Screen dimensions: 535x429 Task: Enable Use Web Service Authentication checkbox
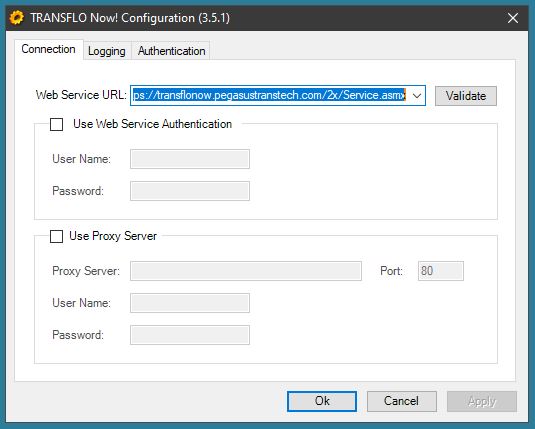coord(56,124)
